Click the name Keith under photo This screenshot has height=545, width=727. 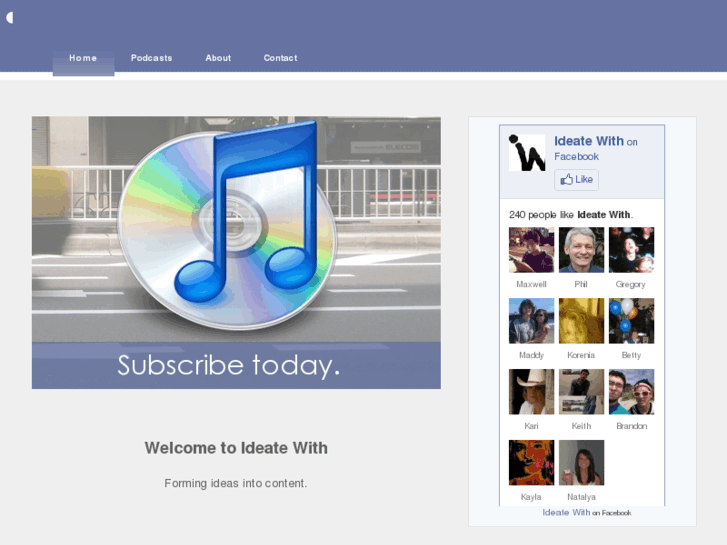[581, 426]
